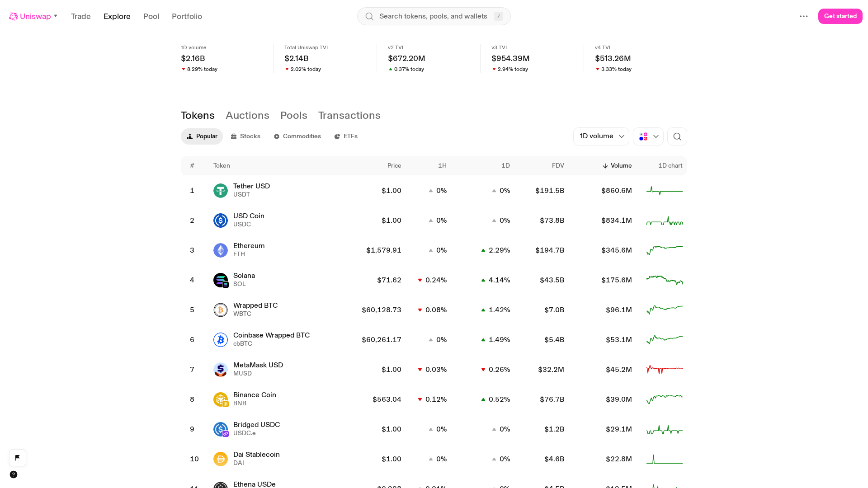
Task: Click the USD Coin token icon
Action: click(221, 221)
